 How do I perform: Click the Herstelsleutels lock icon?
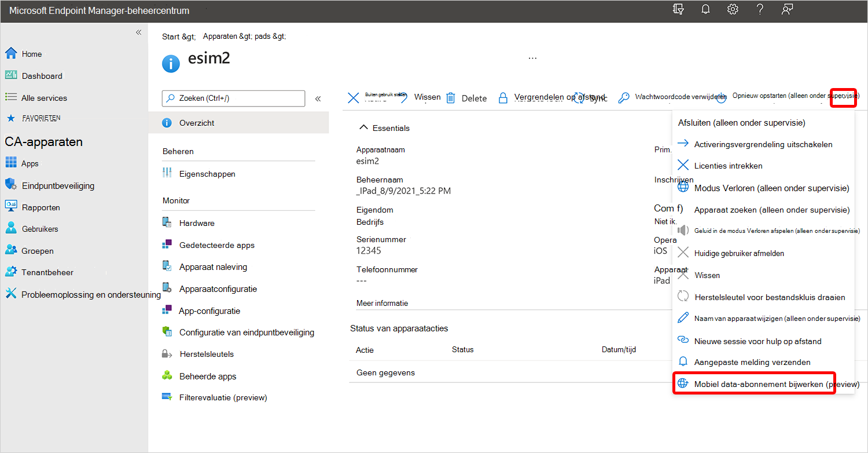(x=167, y=353)
